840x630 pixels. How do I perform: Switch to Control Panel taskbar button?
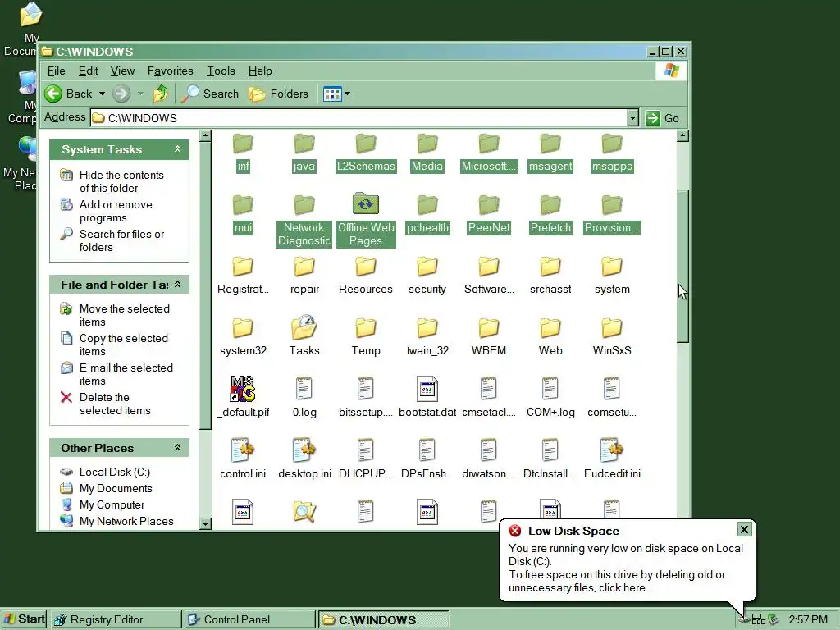[x=249, y=620]
